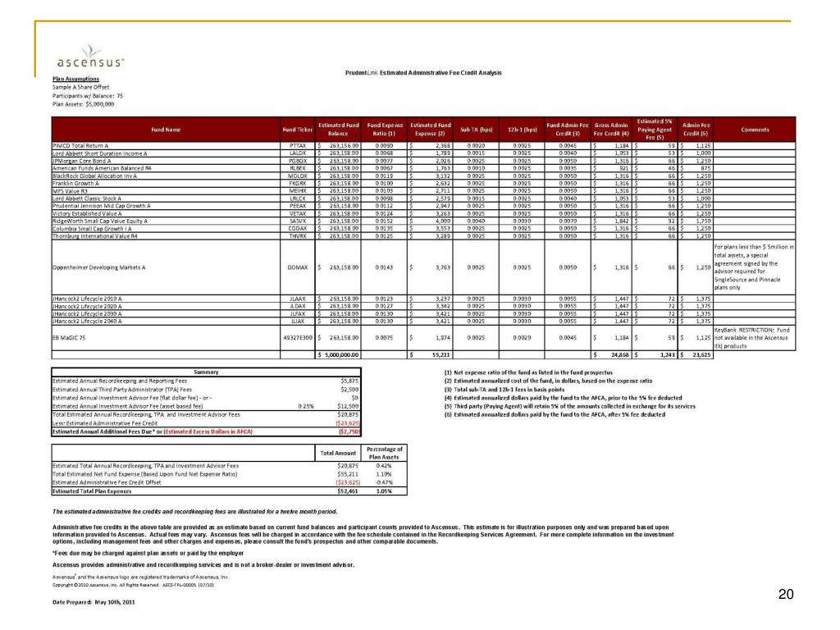
Task: Click the 'Sub TA (bps)' column header
Action: tap(477, 130)
